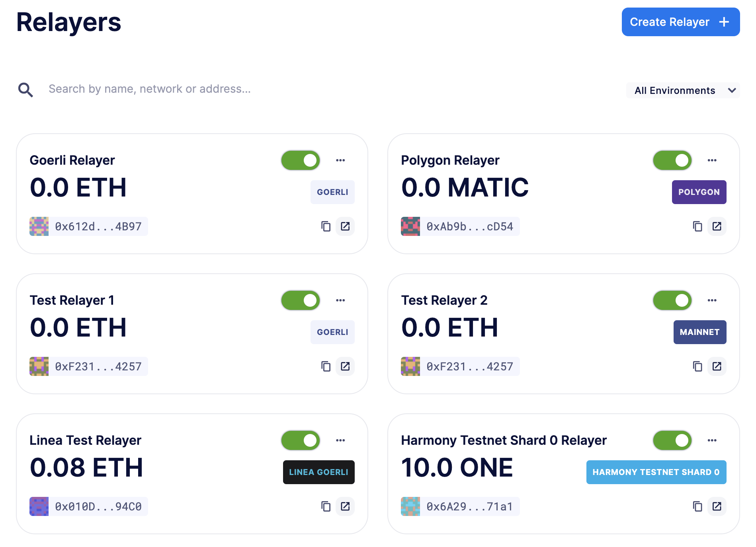Open Harmony Testnet relayer in explorer
The width and height of the screenshot is (756, 547).
coord(717,506)
